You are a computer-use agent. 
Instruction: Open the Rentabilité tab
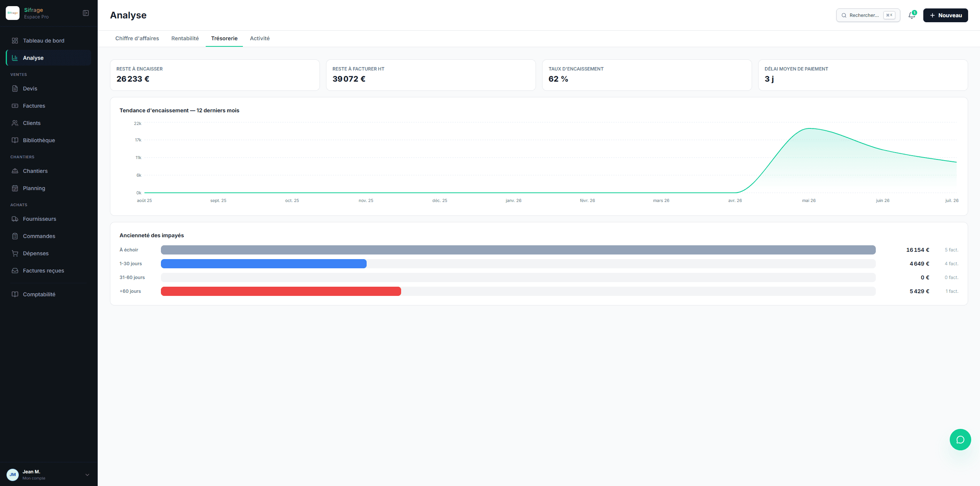pos(185,38)
